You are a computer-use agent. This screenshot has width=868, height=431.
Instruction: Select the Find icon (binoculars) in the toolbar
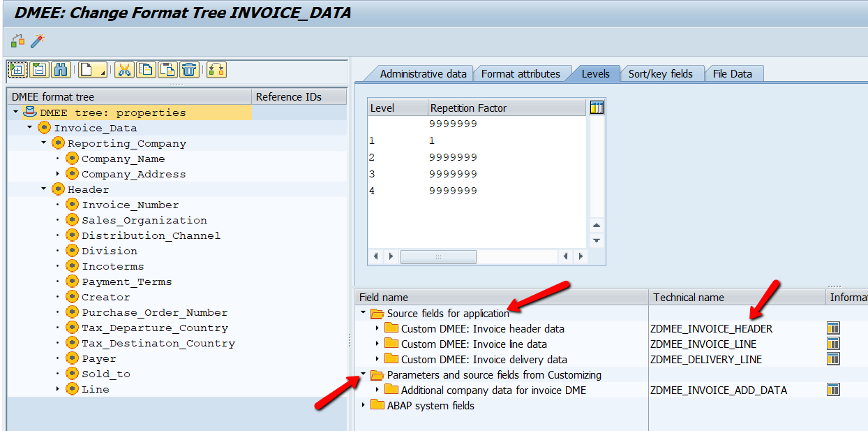pos(61,68)
